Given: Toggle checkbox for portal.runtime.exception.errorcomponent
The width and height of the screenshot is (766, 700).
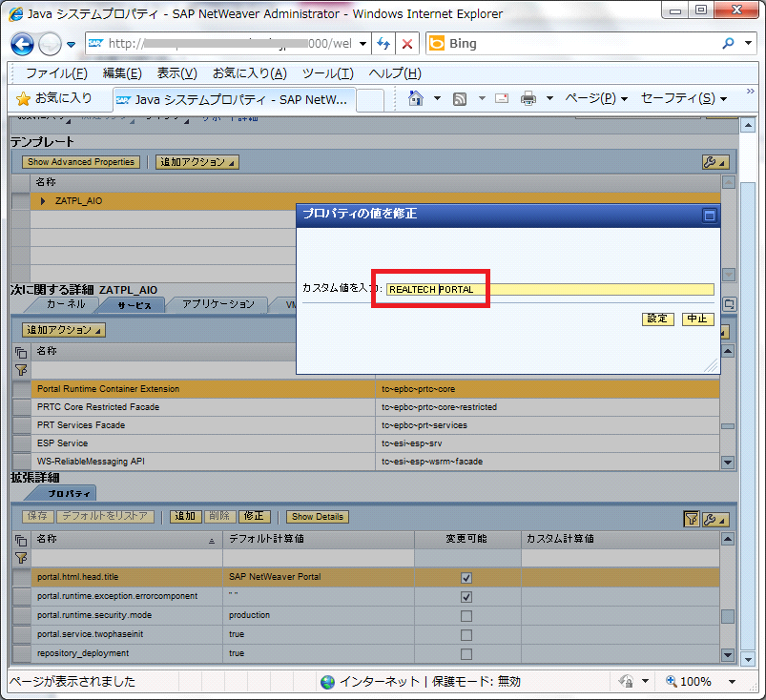Looking at the screenshot, I should coord(466,597).
